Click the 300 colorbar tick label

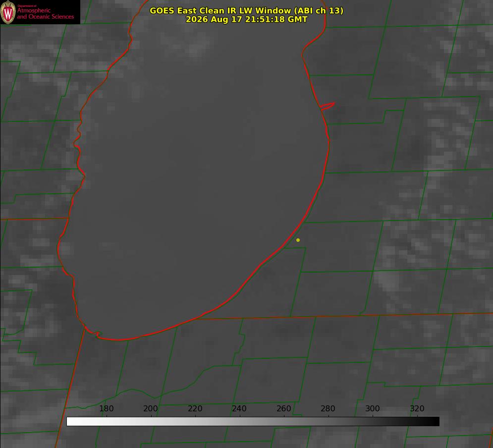pos(373,409)
